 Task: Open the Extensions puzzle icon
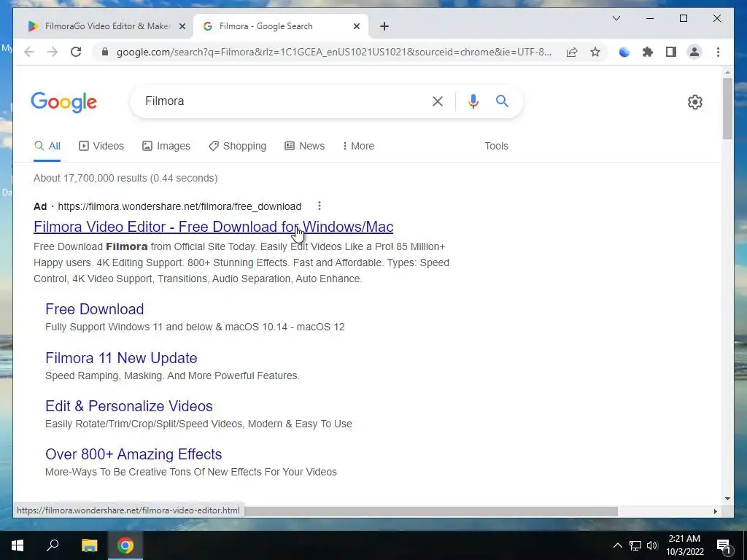648,52
